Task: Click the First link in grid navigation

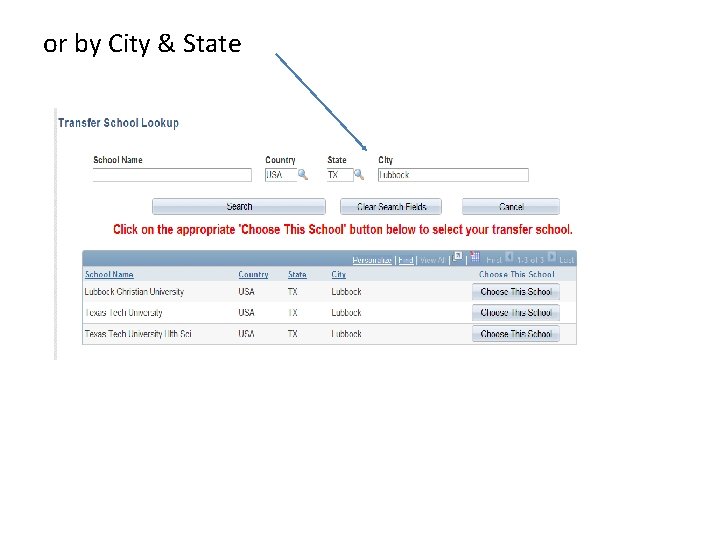Action: [x=494, y=260]
